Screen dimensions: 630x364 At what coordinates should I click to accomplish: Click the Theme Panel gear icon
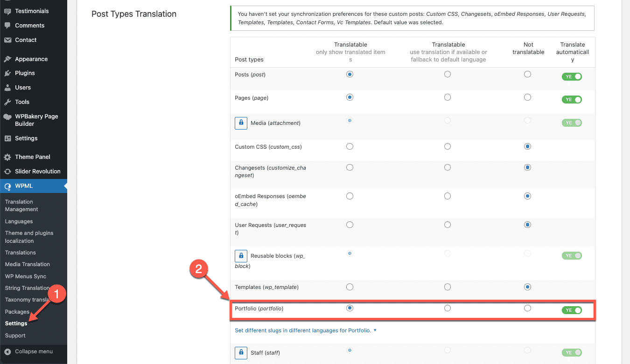coord(7,157)
